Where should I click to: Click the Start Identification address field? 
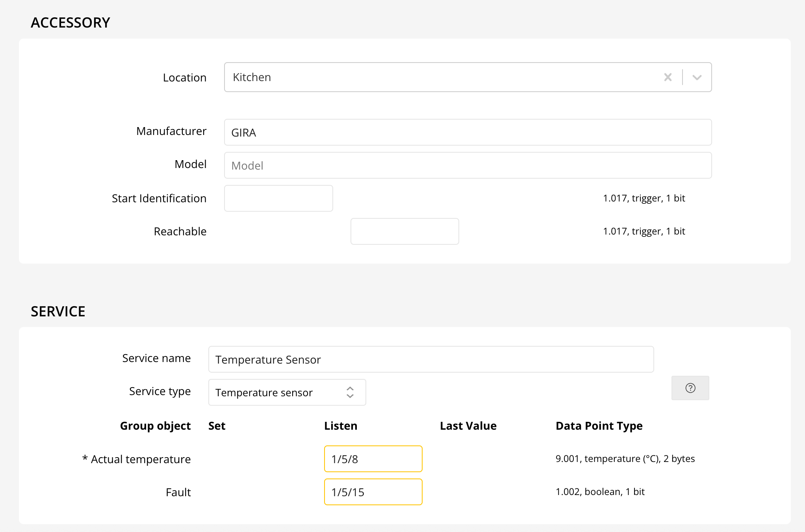(x=278, y=198)
